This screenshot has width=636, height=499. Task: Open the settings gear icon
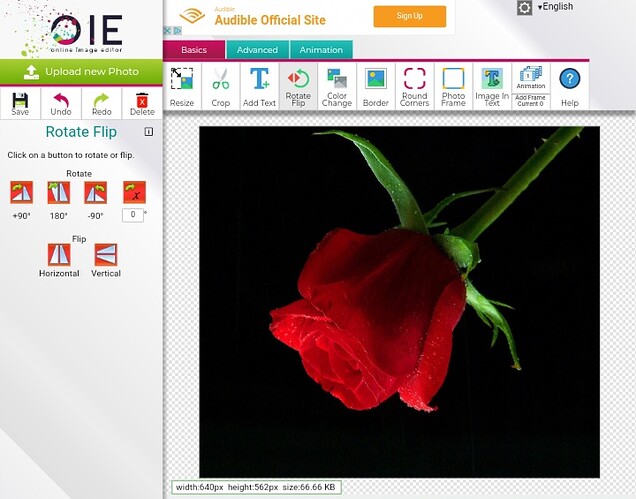pyautogui.click(x=524, y=8)
